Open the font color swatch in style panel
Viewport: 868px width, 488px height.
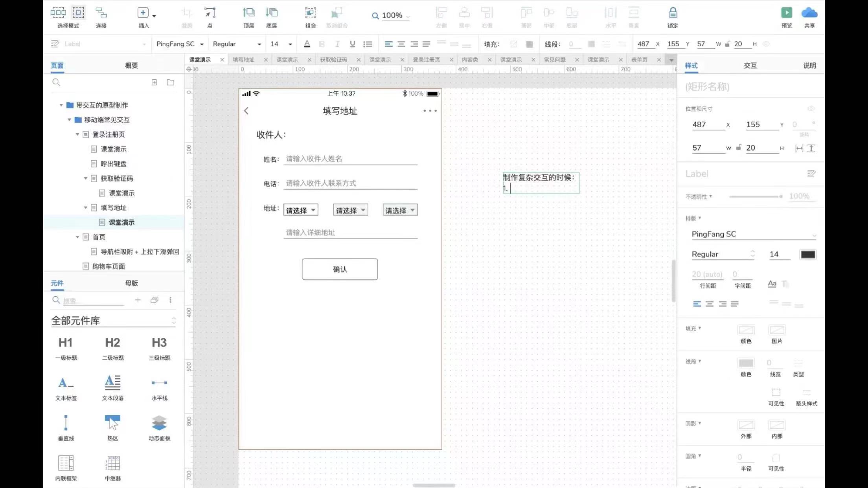click(807, 254)
